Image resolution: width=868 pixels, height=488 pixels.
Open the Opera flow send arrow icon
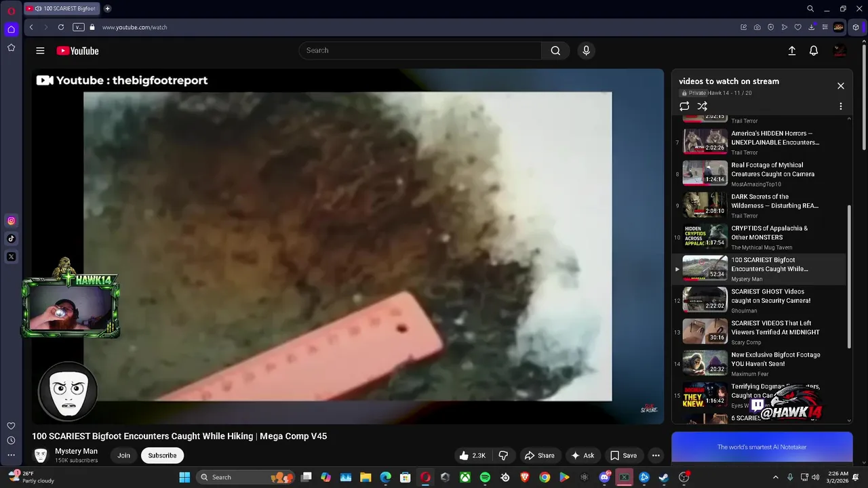click(x=784, y=27)
